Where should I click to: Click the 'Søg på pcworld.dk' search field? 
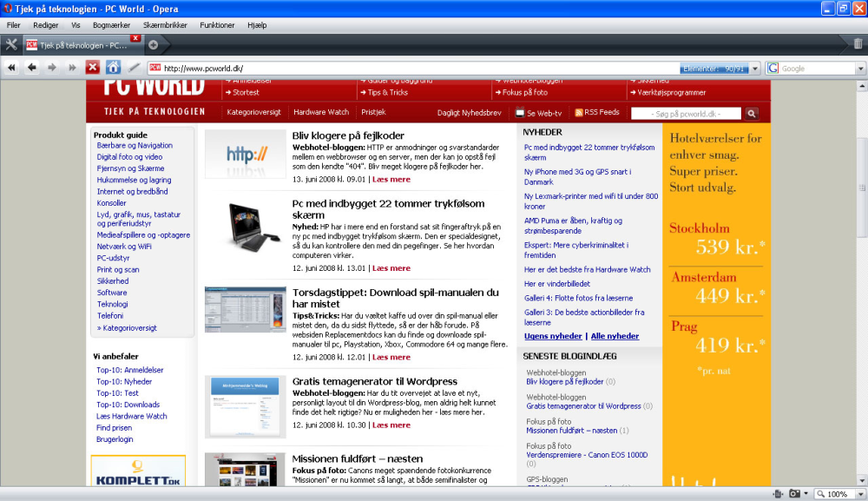click(x=686, y=114)
